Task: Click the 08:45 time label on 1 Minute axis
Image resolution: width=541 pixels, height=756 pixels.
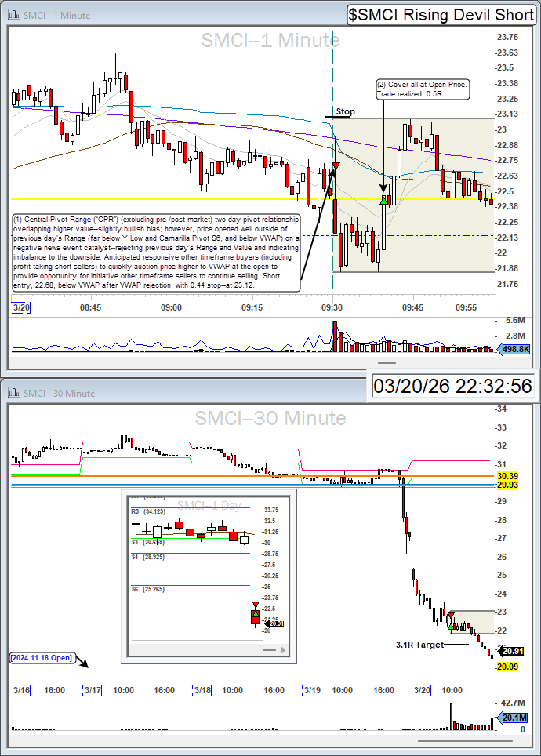Action: [x=90, y=307]
